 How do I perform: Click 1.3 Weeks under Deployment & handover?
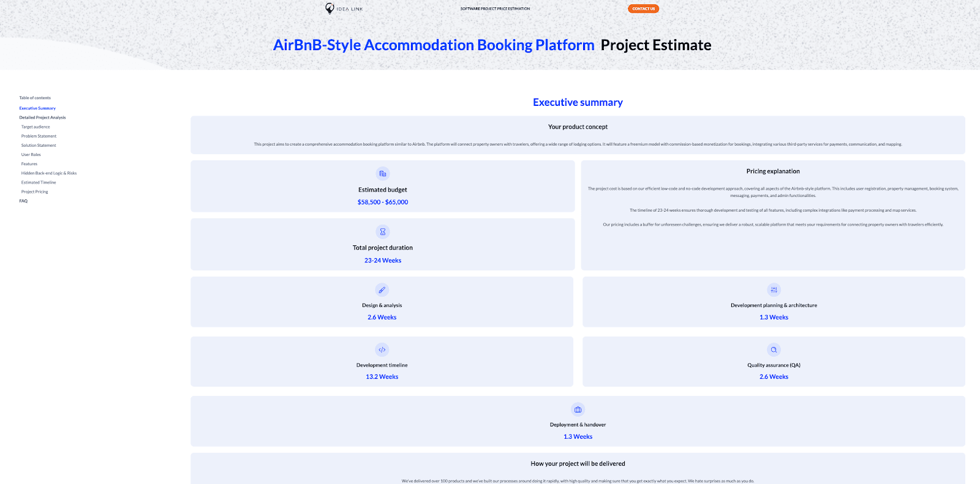578,437
